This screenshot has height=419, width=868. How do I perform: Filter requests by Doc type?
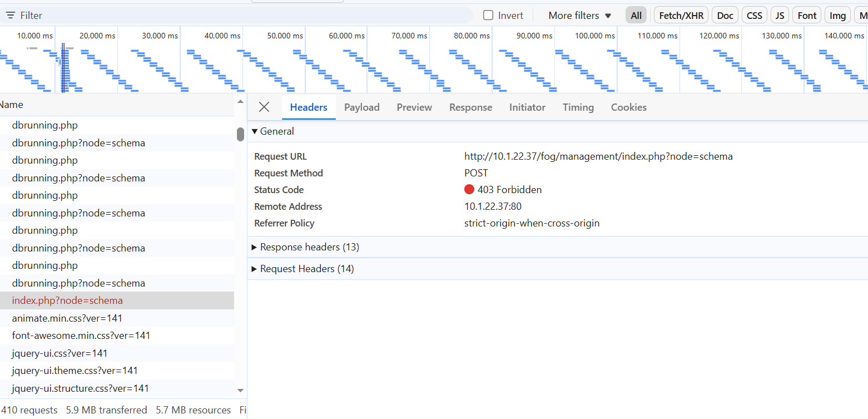[725, 16]
